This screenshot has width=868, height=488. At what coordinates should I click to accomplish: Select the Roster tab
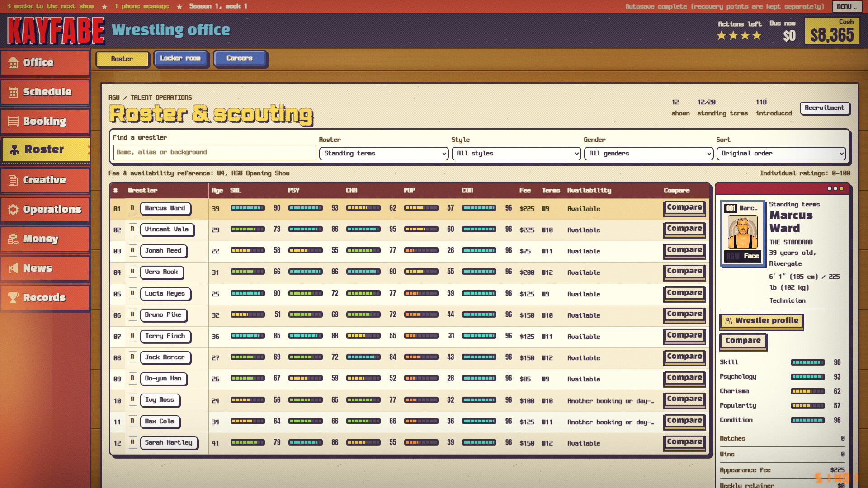tap(122, 59)
